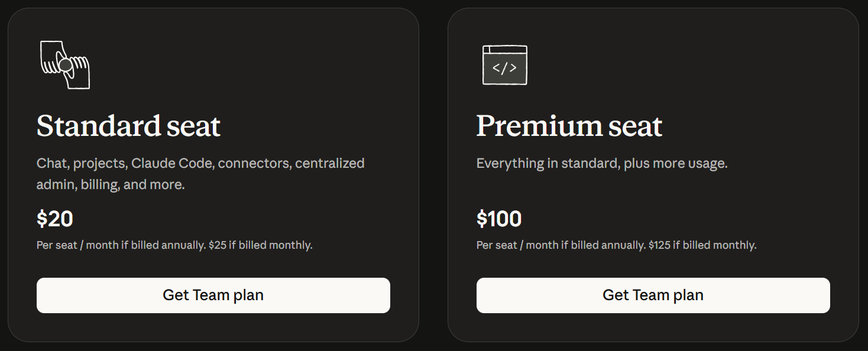Screen dimensions: 868x351
Task: Click the </> symbol inside the Premium plan icon
Action: [504, 69]
